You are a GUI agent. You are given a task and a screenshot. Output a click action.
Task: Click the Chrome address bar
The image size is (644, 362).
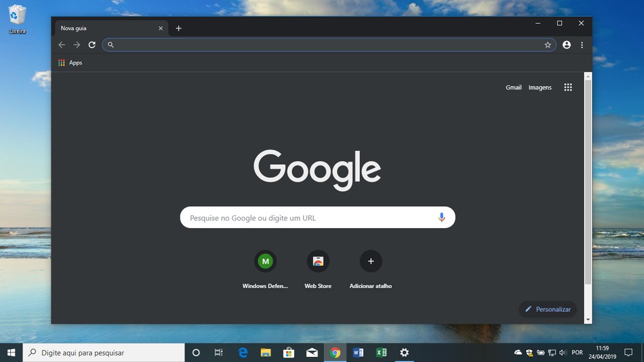328,45
